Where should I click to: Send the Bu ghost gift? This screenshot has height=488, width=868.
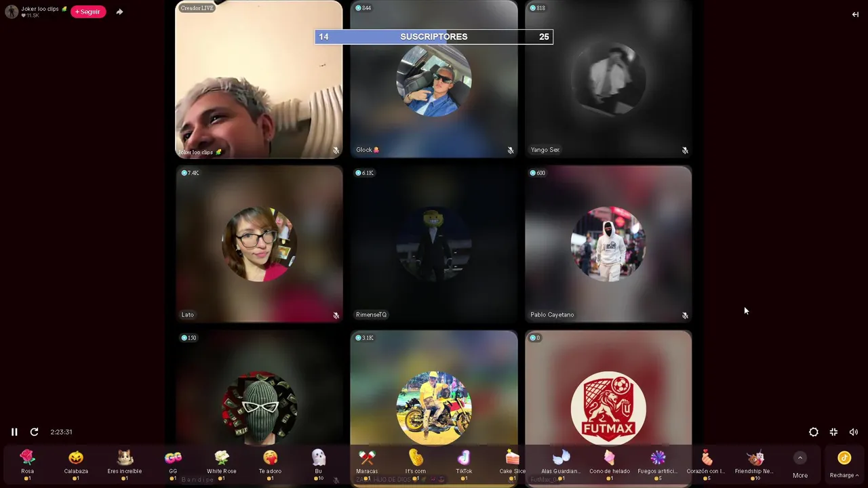[319, 464]
